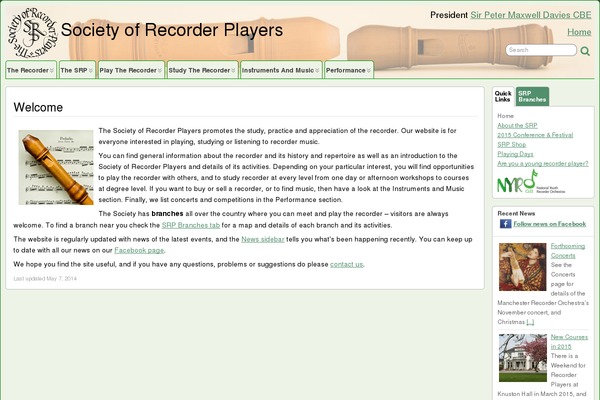Screen dimensions: 600x400
Task: Click the News sidebar link in text
Action: [x=262, y=239]
